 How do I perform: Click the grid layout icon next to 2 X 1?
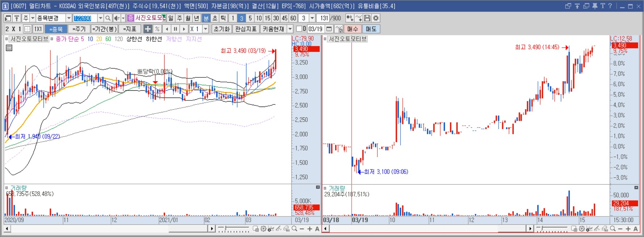(x=27, y=29)
